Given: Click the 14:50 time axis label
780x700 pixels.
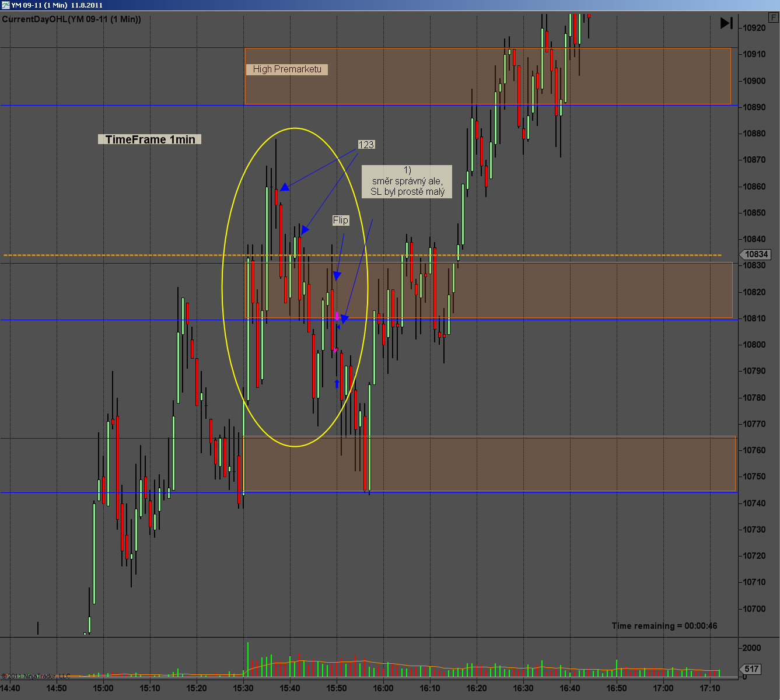Looking at the screenshot, I should (57, 688).
